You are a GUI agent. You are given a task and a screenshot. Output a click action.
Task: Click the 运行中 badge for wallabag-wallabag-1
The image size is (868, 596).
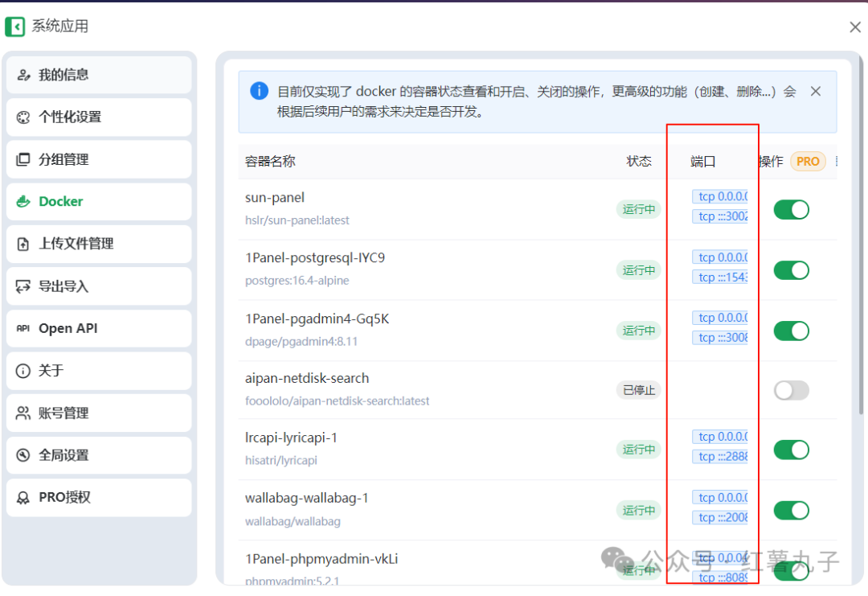click(x=639, y=510)
